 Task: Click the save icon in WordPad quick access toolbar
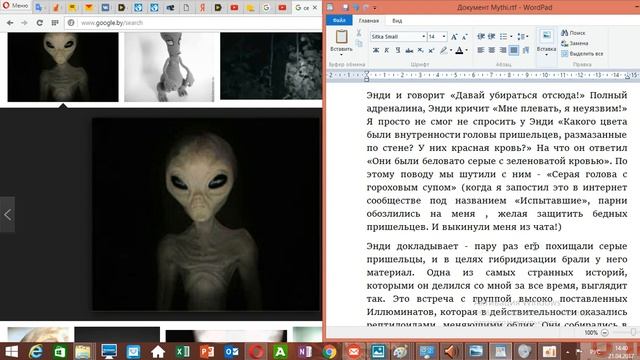pos(345,7)
